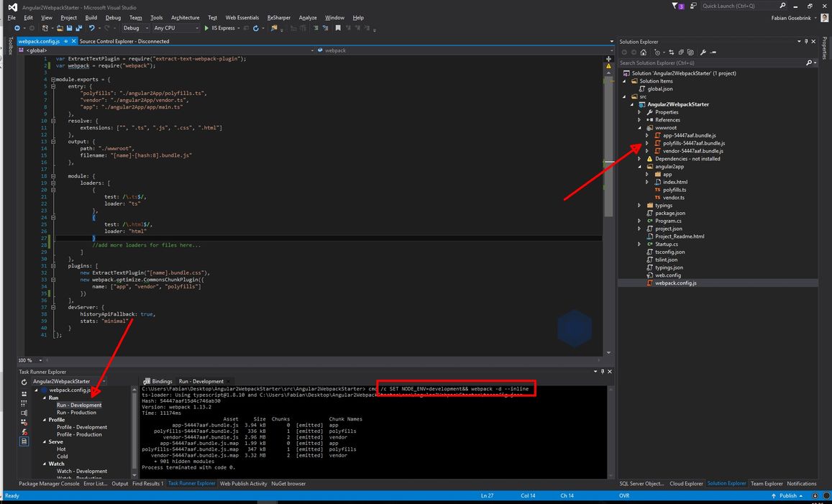The image size is (832, 504).
Task: Click the Open File folder toolbar icon
Action: [60, 28]
